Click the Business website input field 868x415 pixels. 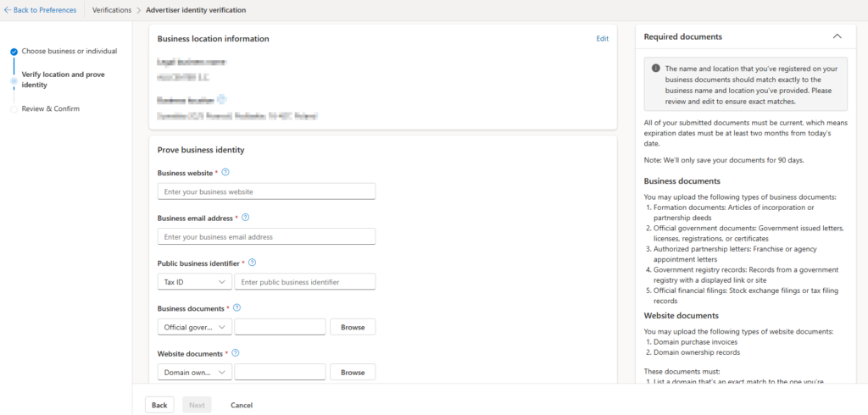point(266,191)
